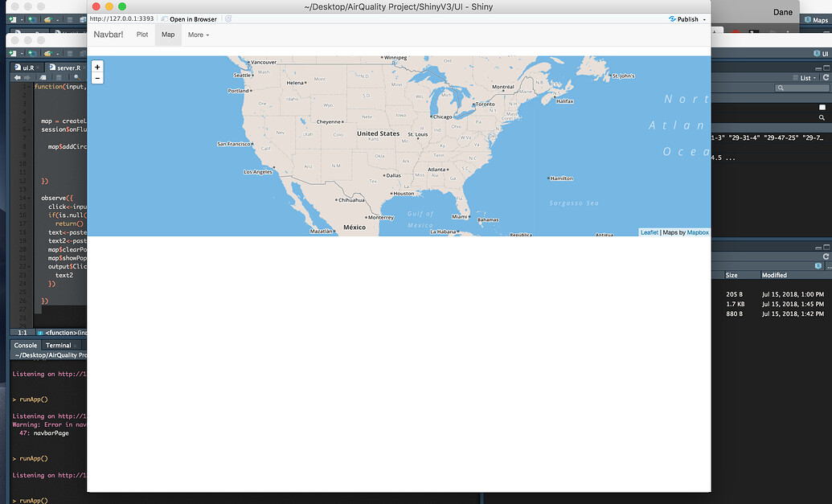Select the Map navbar tab
The width and height of the screenshot is (832, 504).
click(x=167, y=35)
